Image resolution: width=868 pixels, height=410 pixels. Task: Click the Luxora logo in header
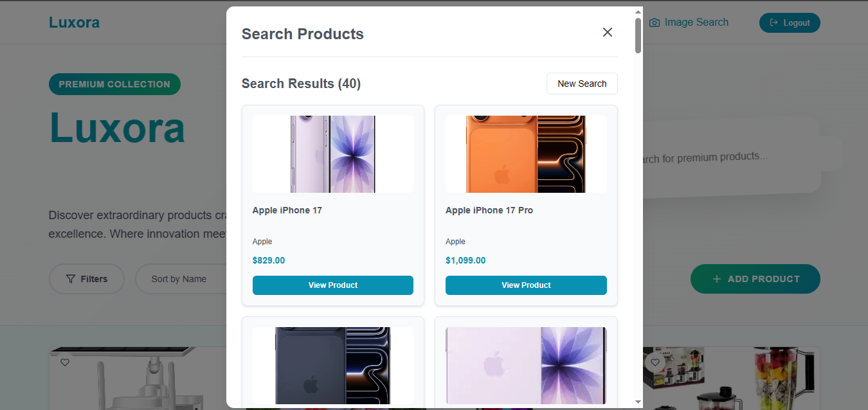click(x=74, y=22)
